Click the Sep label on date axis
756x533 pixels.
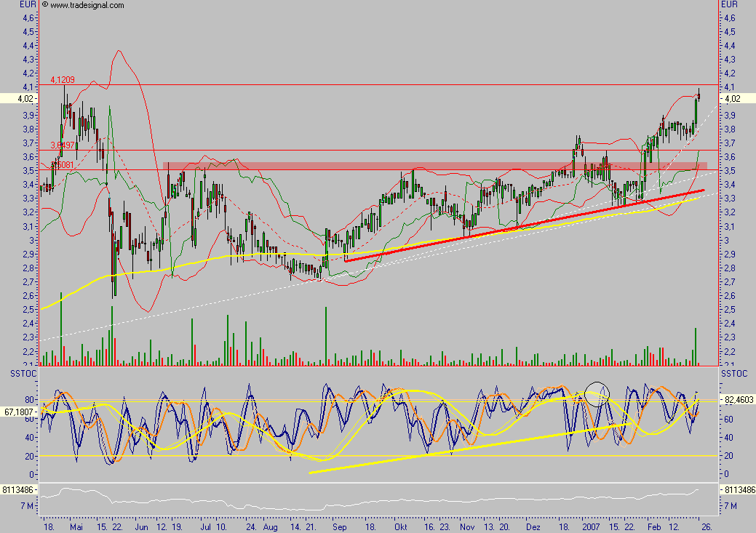point(339,526)
